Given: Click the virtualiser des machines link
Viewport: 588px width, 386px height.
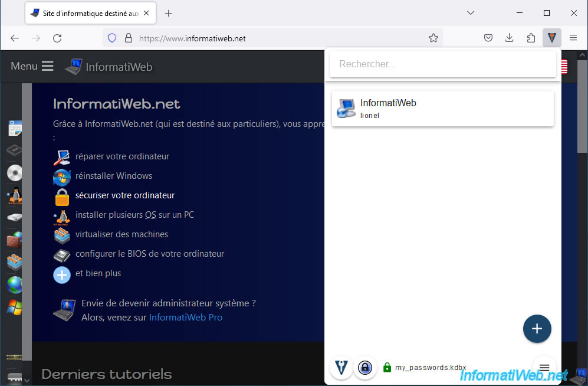Looking at the screenshot, I should (x=121, y=234).
